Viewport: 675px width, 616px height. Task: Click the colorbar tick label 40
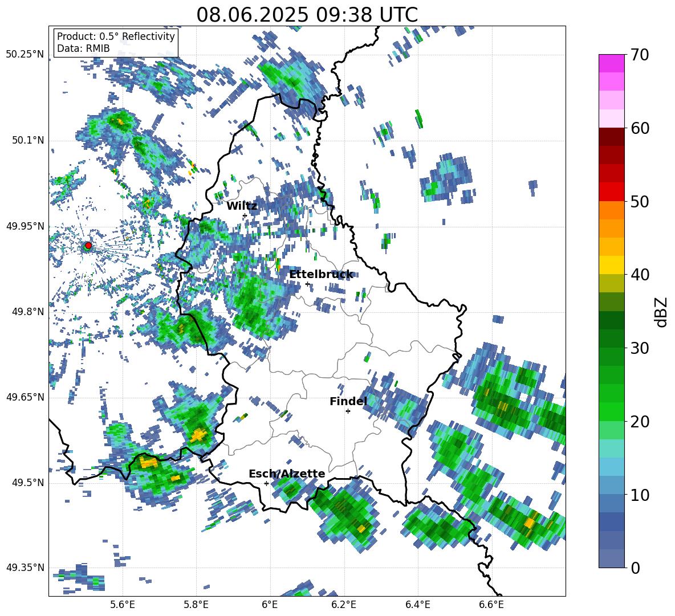pos(639,275)
